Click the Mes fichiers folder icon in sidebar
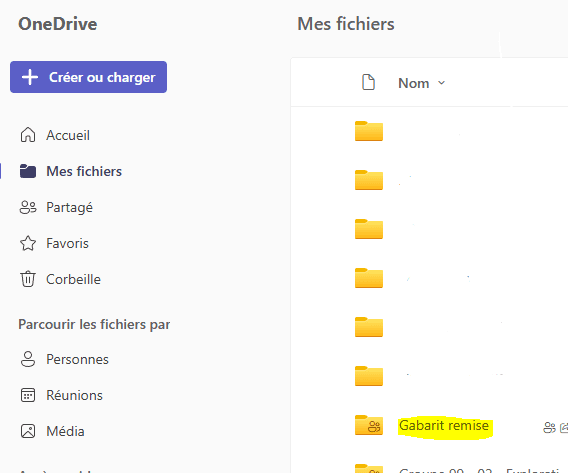Image resolution: width=576 pixels, height=473 pixels. coord(28,171)
